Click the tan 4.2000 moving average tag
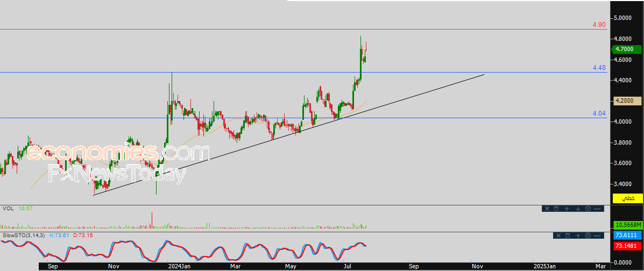The width and height of the screenshot is (644, 271). click(627, 101)
